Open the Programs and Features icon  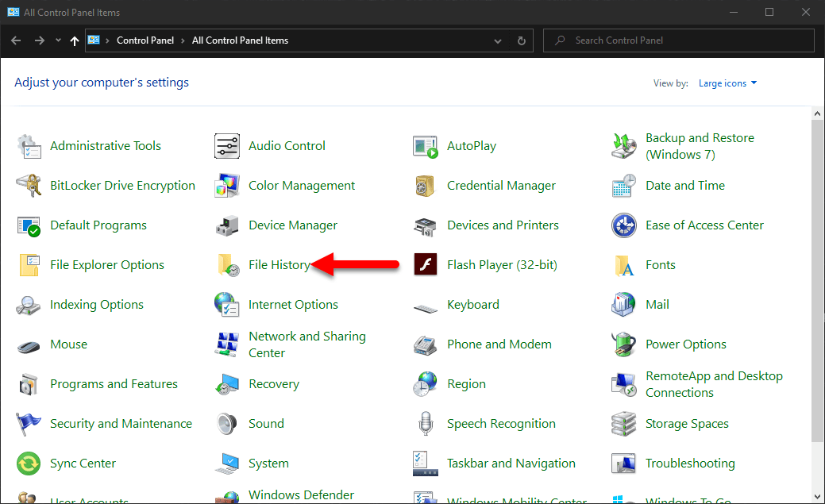(x=29, y=385)
